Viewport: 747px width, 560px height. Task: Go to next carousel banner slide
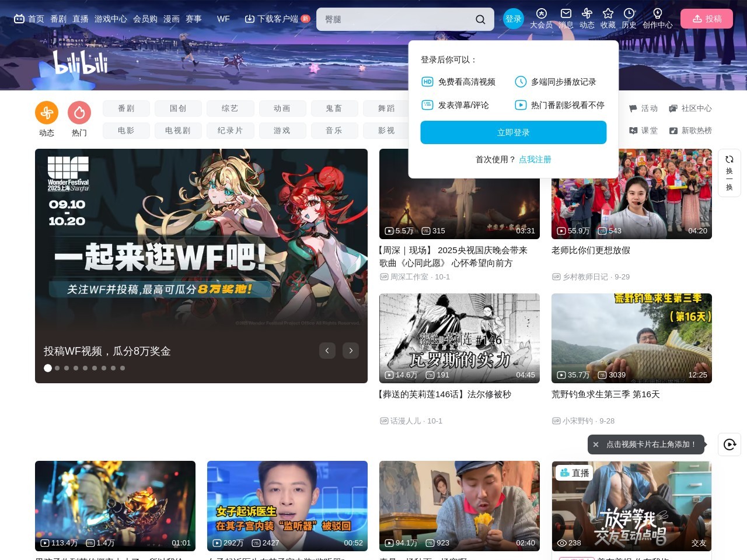point(351,351)
